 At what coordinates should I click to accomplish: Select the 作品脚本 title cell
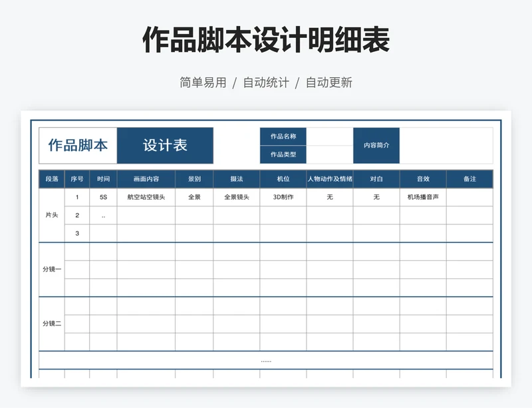tap(78, 145)
